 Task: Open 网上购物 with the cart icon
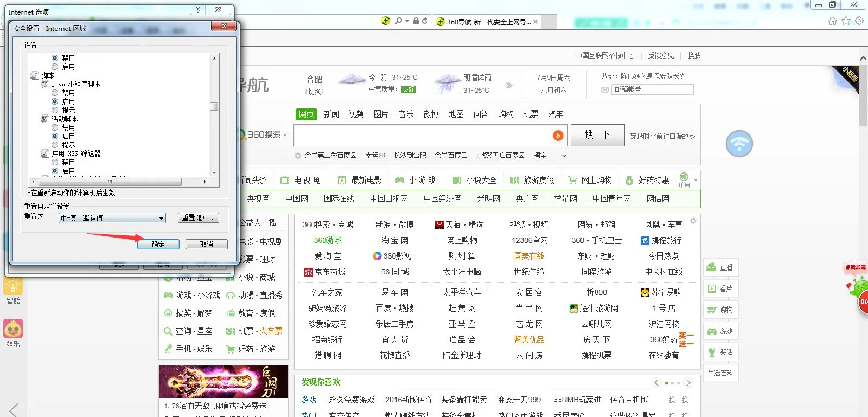589,180
